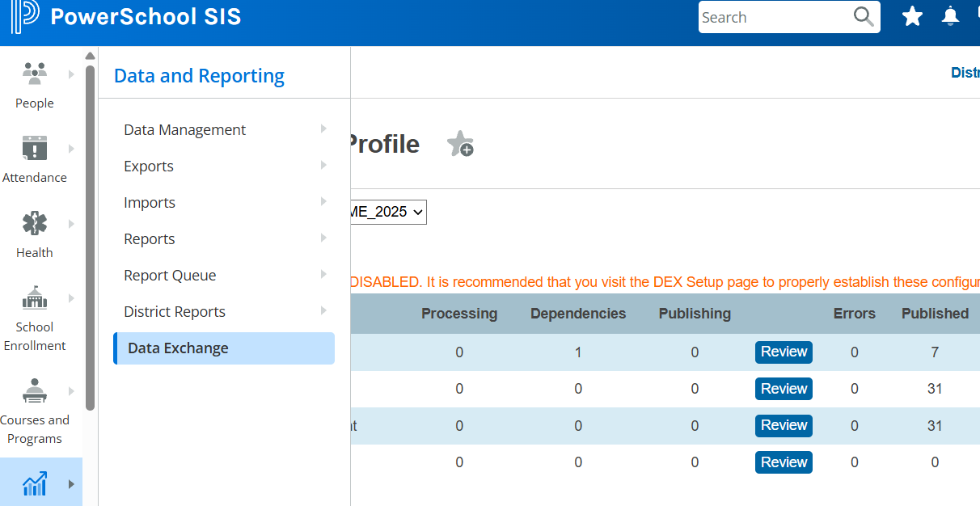
Task: Open the Health navigation icon
Action: 34,223
